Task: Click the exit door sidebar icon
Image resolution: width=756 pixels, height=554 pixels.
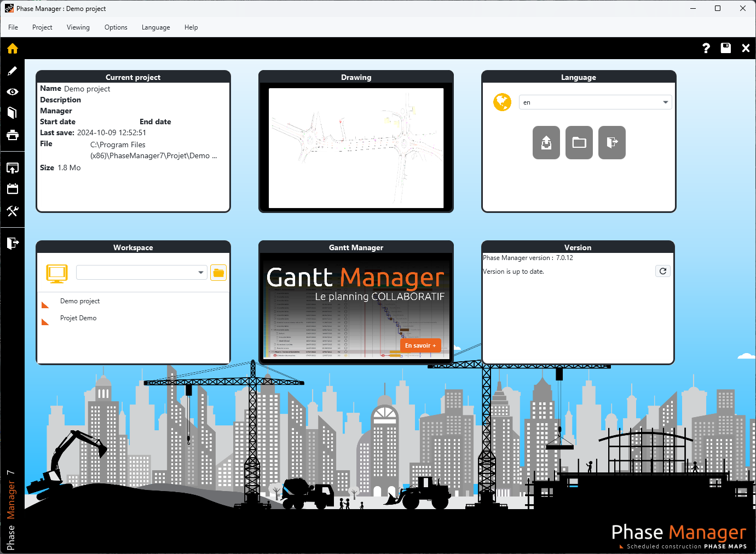Action: pos(13,243)
